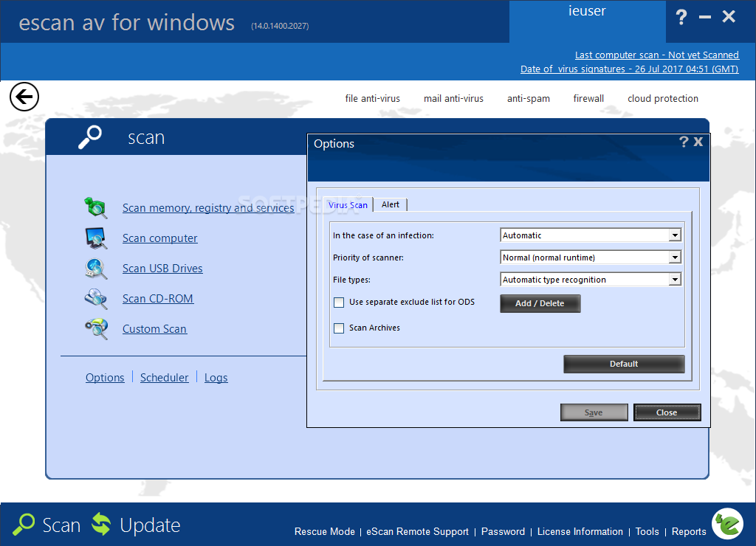The width and height of the screenshot is (756, 546).
Task: Open the Custom Scan link
Action: coord(154,329)
